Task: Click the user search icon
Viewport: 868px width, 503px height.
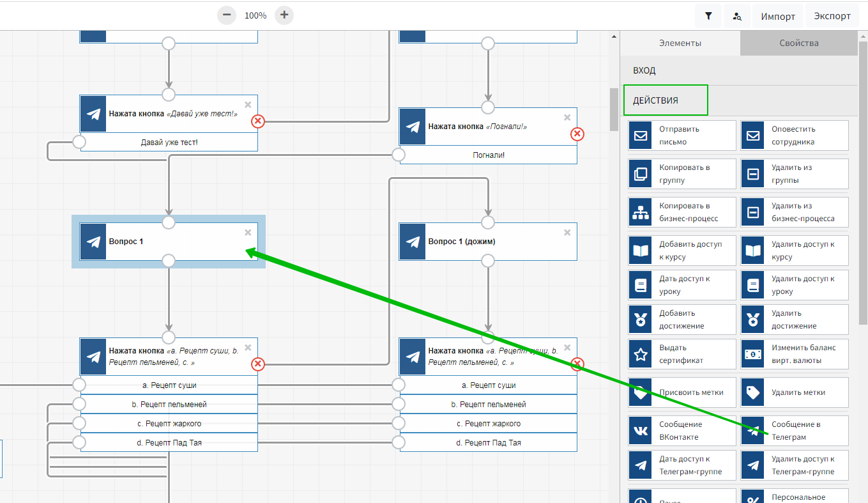Action: [x=737, y=17]
